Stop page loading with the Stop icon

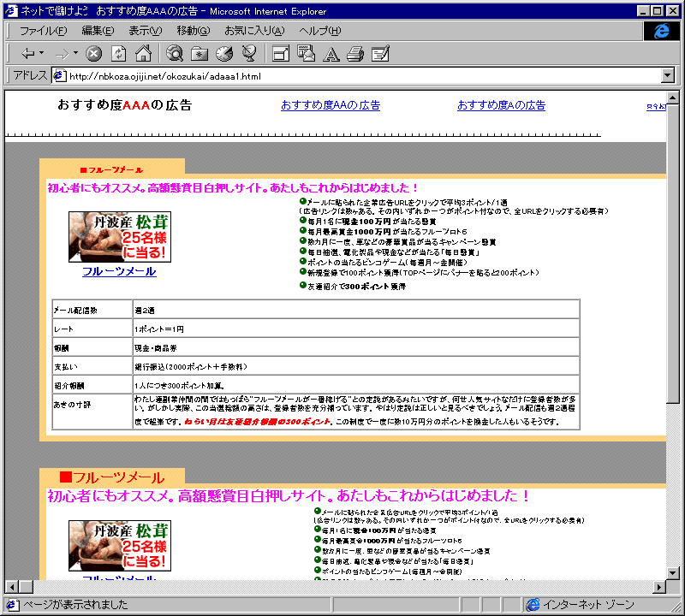coord(93,54)
